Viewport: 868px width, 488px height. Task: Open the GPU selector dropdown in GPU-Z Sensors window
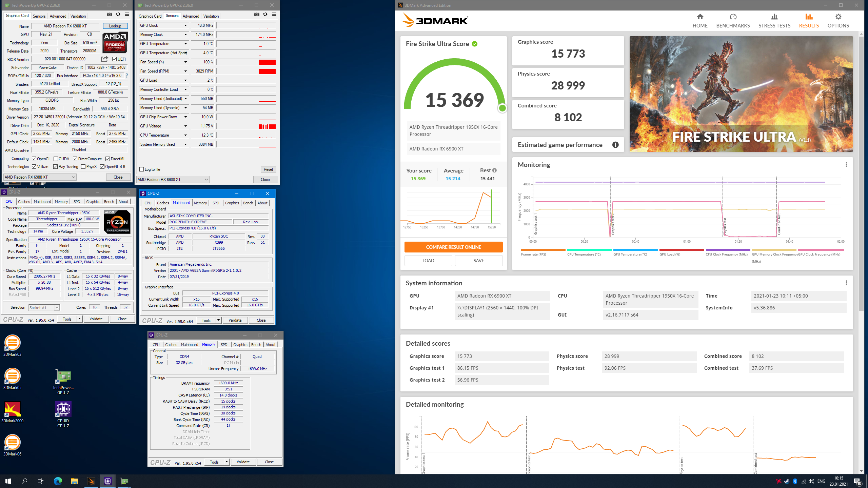click(x=173, y=180)
